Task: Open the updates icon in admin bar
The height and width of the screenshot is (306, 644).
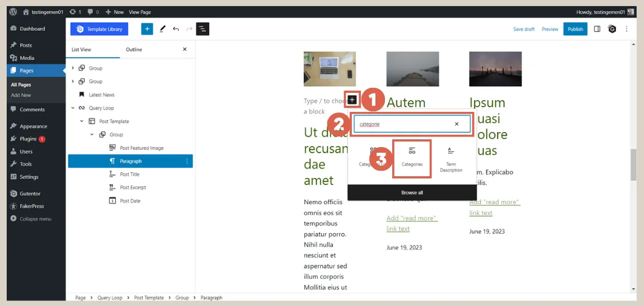Action: (x=75, y=12)
